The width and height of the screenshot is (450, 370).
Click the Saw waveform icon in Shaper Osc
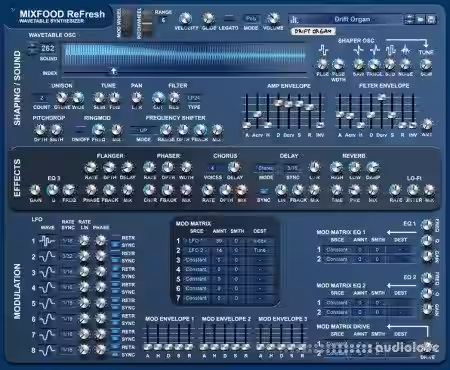click(358, 50)
